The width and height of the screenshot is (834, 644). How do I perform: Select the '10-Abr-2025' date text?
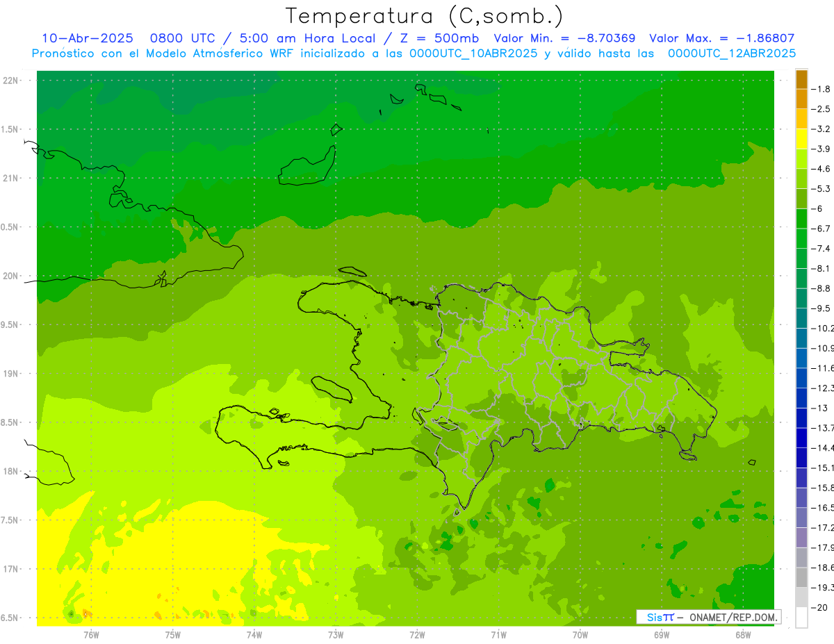pyautogui.click(x=88, y=38)
